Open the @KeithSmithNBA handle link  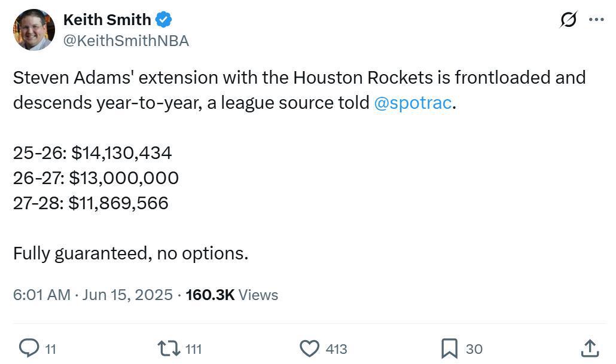pyautogui.click(x=126, y=41)
